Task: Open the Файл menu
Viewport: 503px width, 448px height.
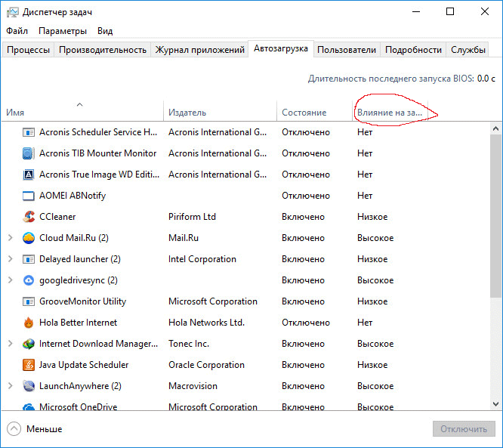Action: point(17,31)
